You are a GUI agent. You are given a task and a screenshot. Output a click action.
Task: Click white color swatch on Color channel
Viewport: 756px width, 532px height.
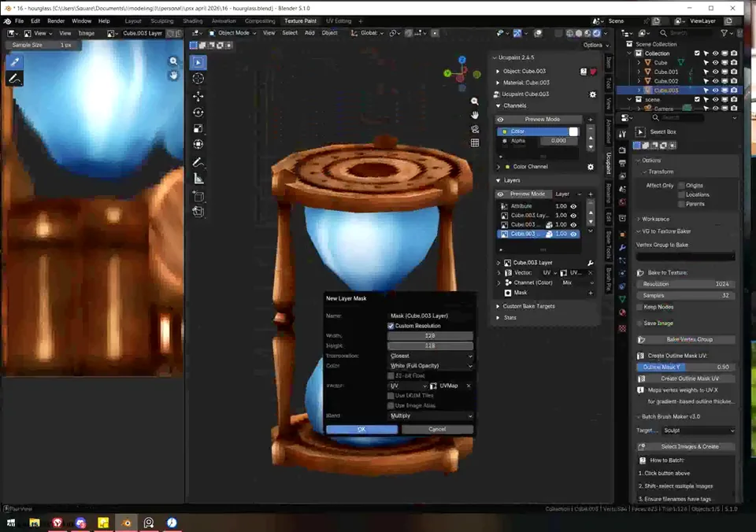click(573, 131)
